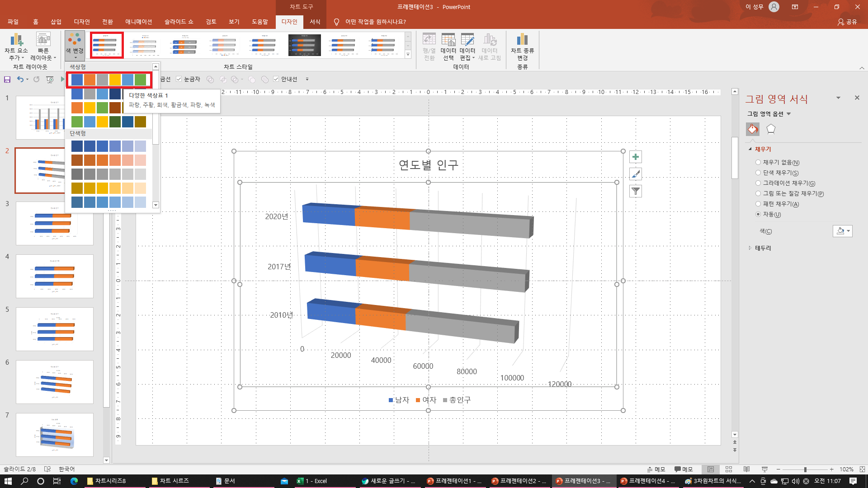
Task: Select the Effects pentagon icon in the format pane
Action: pyautogui.click(x=771, y=129)
